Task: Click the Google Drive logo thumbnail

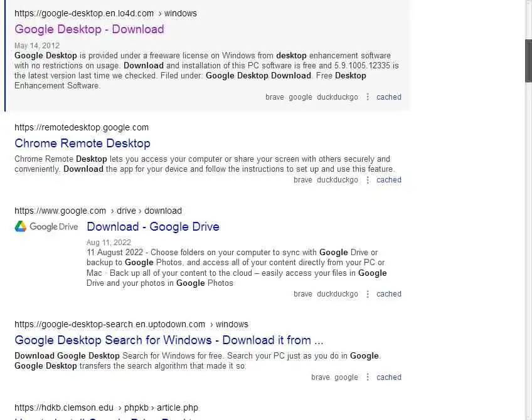Action: 46,226
